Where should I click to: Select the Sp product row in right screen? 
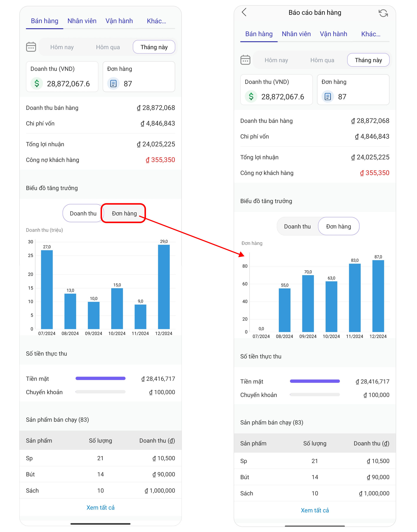coord(315,461)
